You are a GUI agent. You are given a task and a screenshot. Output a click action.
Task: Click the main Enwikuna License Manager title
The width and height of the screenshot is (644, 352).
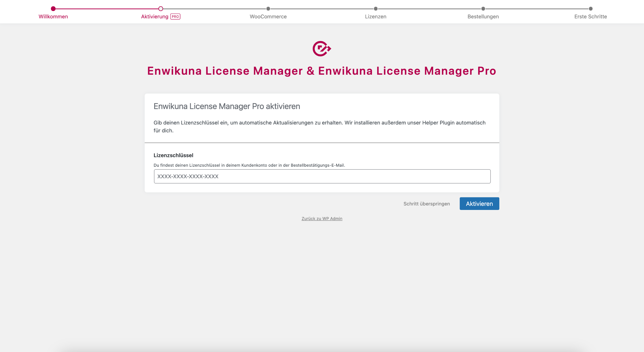coord(321,71)
